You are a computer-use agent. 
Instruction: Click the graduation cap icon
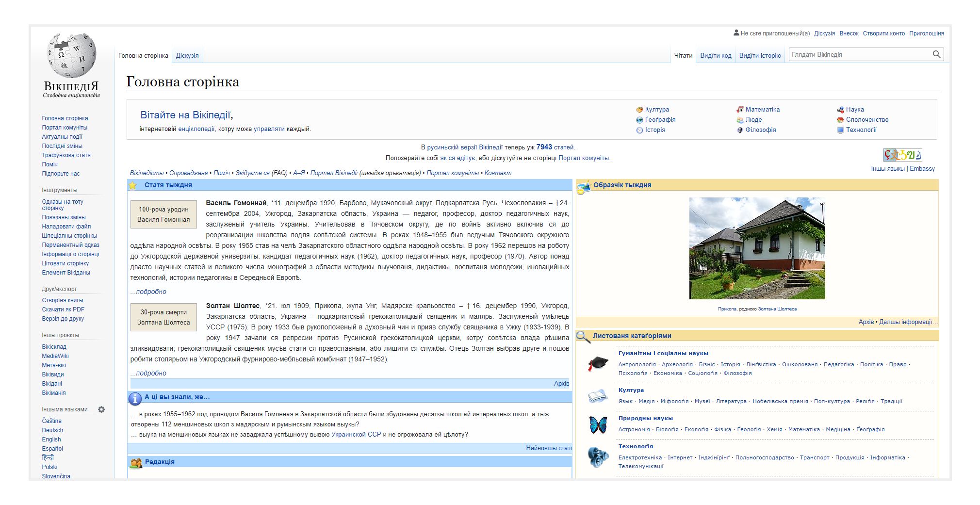point(598,363)
